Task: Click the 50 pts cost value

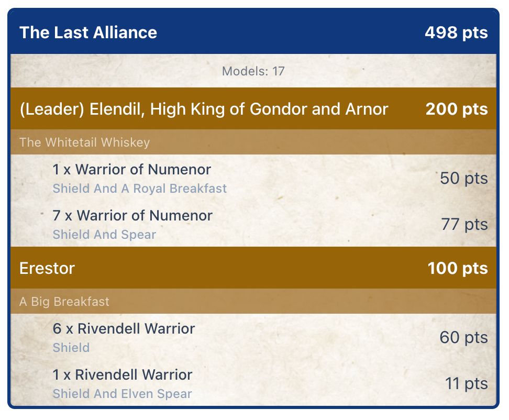Action: [463, 178]
